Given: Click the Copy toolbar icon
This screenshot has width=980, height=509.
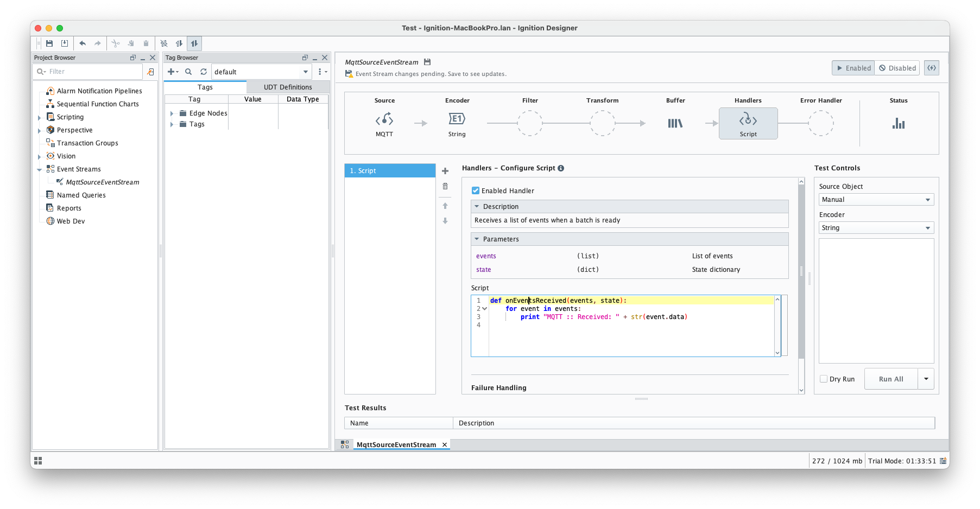Looking at the screenshot, I should pyautogui.click(x=131, y=43).
